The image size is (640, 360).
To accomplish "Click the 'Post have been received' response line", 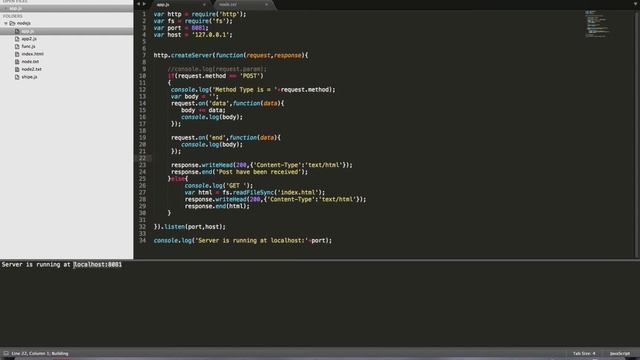I will [240, 172].
